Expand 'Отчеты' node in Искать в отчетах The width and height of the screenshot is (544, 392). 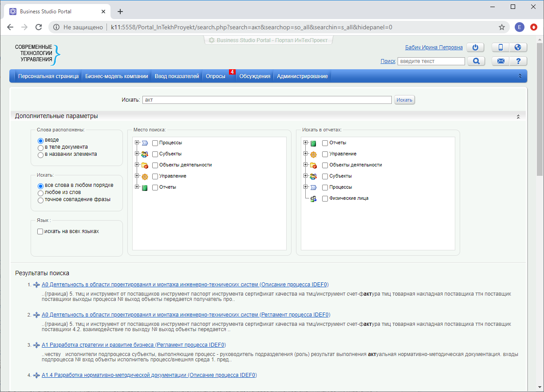pyautogui.click(x=306, y=143)
